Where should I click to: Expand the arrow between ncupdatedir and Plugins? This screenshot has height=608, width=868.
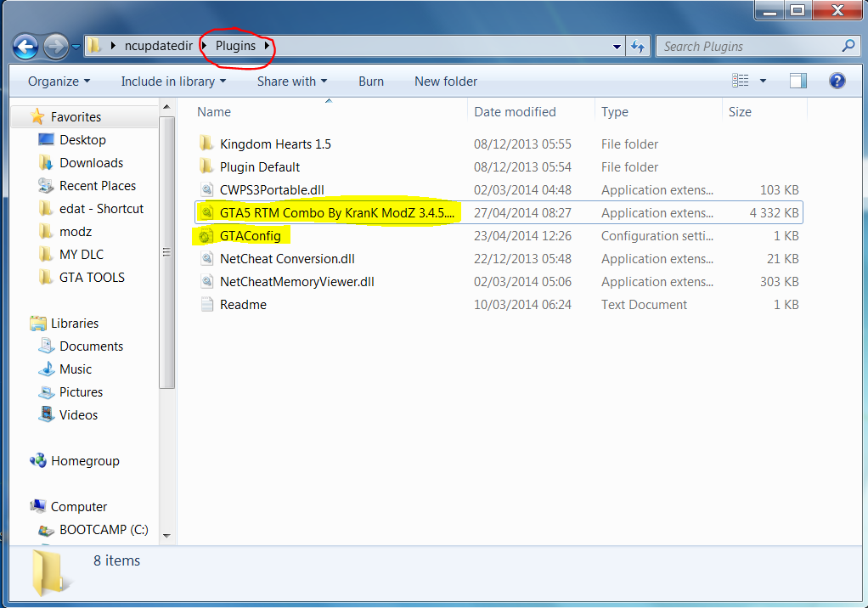[x=204, y=46]
